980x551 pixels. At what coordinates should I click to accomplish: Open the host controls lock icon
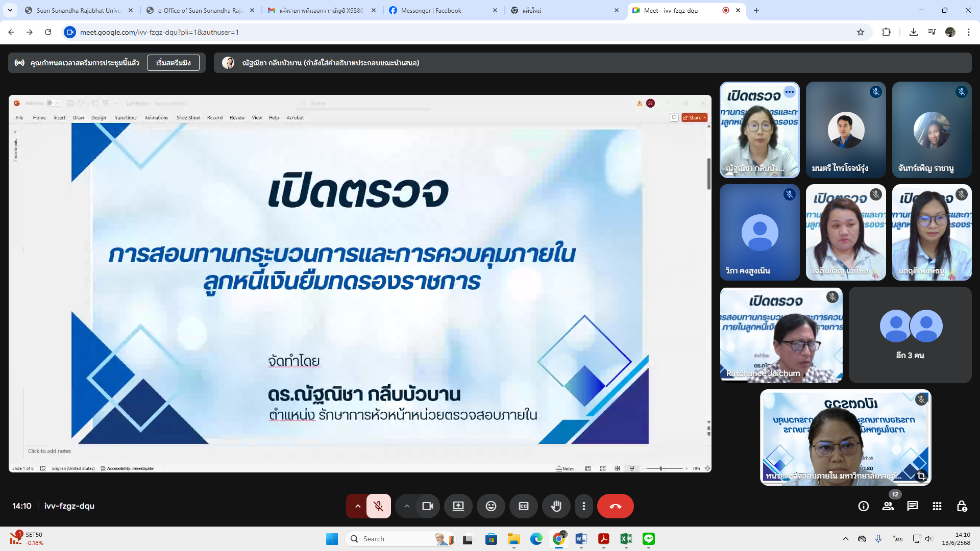point(962,506)
